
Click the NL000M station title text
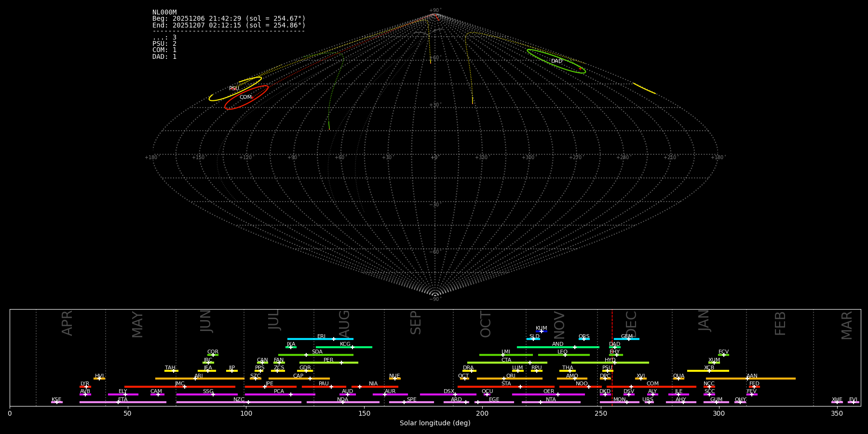164,13
